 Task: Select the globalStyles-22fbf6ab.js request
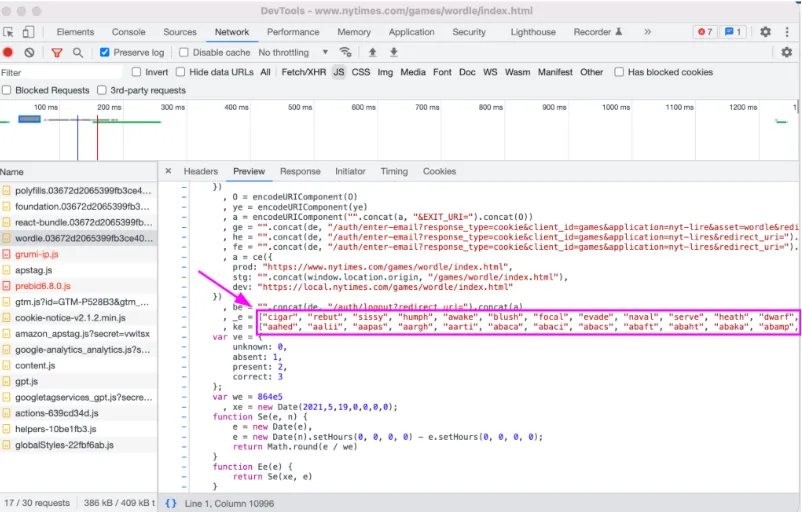tap(78, 444)
